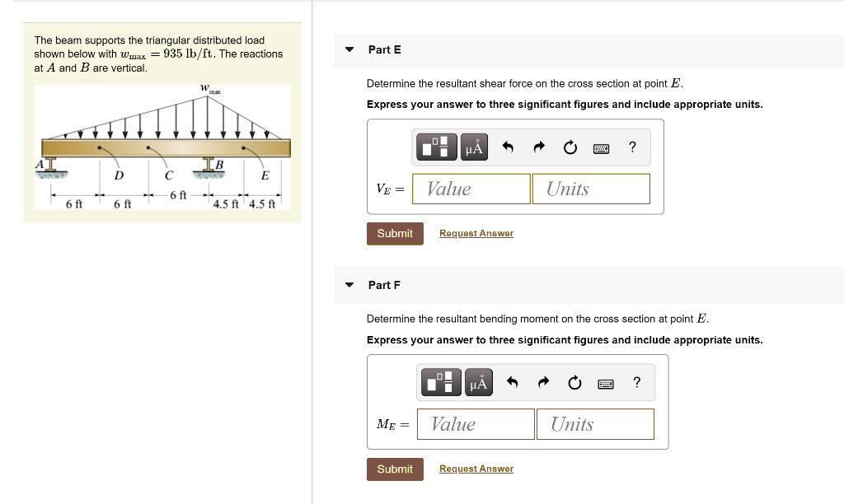Open Greek symbols menu in Part F
This screenshot has height=504, width=844.
tap(477, 383)
